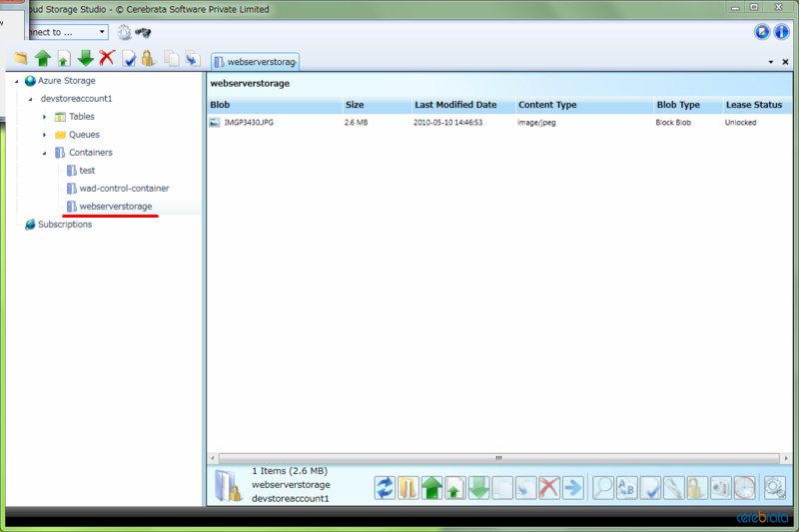
Task: Click the blue right-arrow icon in blob toolbar
Action: [x=572, y=488]
